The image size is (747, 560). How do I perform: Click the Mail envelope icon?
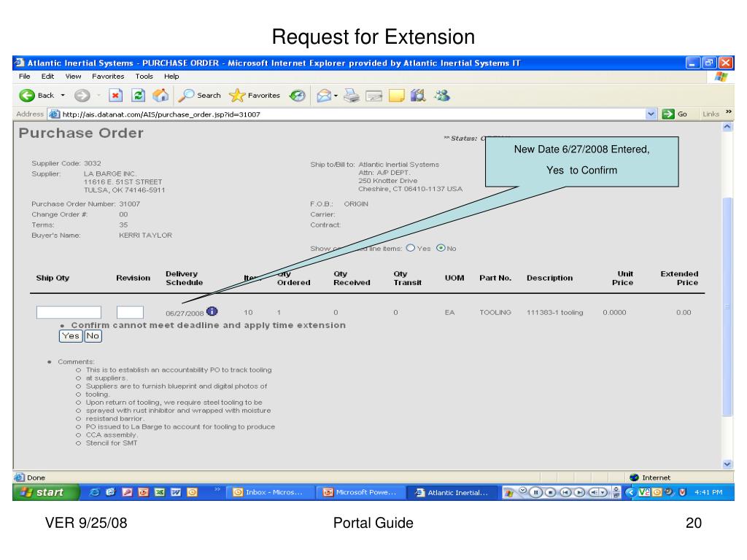coord(323,96)
